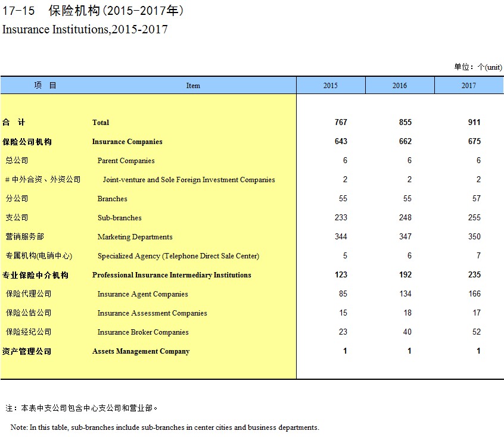504x437 pixels.
Task: Click the 2015 column header
Action: tap(330, 86)
